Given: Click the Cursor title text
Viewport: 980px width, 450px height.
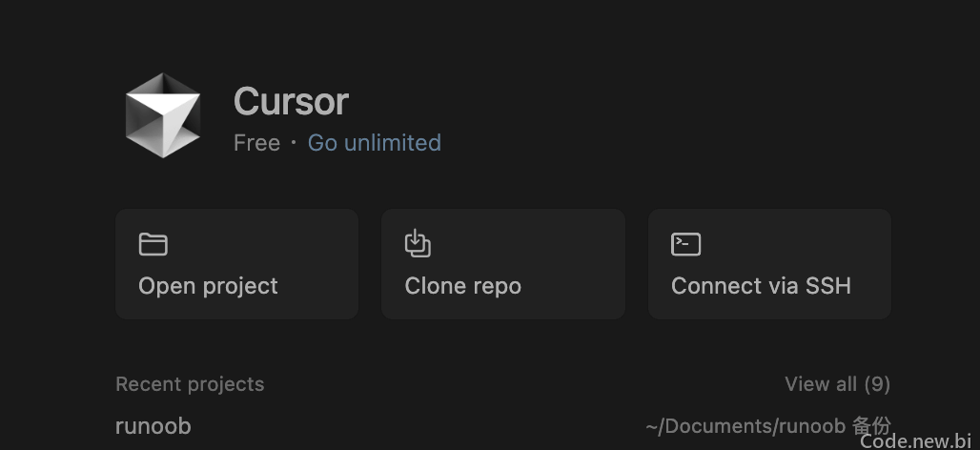Looking at the screenshot, I should pyautogui.click(x=292, y=101).
